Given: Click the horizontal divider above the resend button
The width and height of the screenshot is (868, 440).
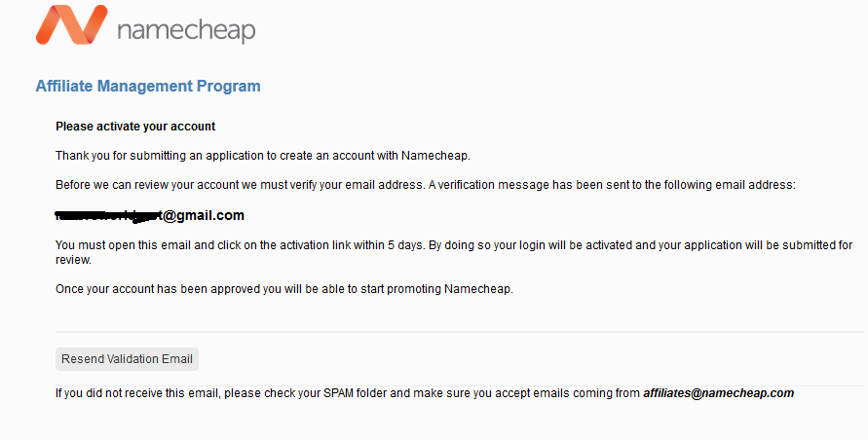Looking at the screenshot, I should click(460, 332).
